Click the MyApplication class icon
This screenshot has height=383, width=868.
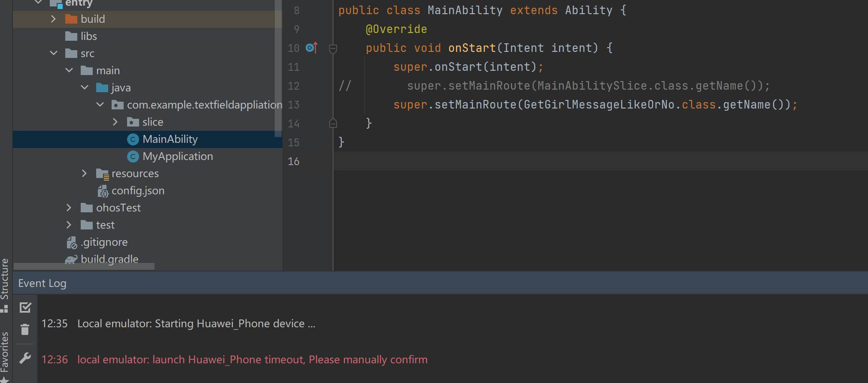[133, 157]
